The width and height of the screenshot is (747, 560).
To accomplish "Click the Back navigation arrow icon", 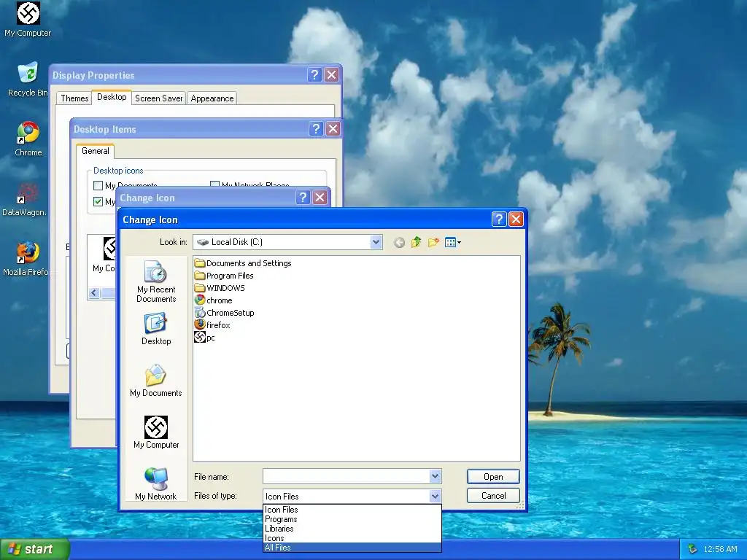I will [x=399, y=242].
